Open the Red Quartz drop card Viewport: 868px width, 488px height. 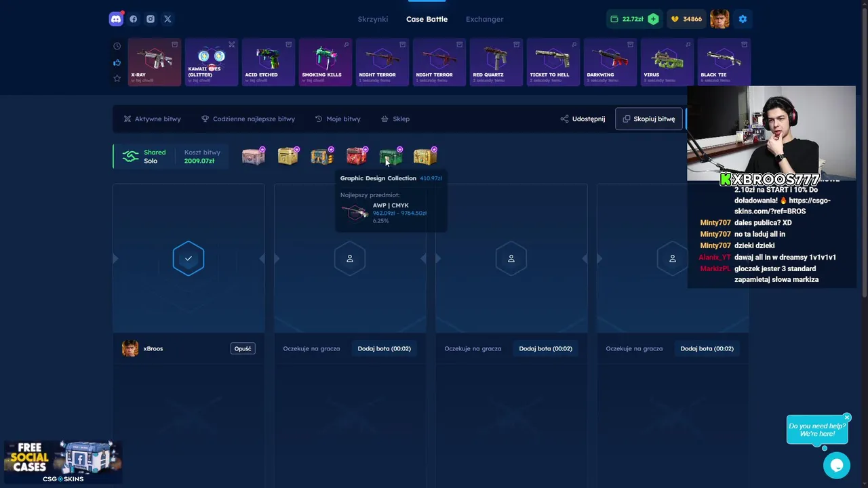(x=496, y=62)
